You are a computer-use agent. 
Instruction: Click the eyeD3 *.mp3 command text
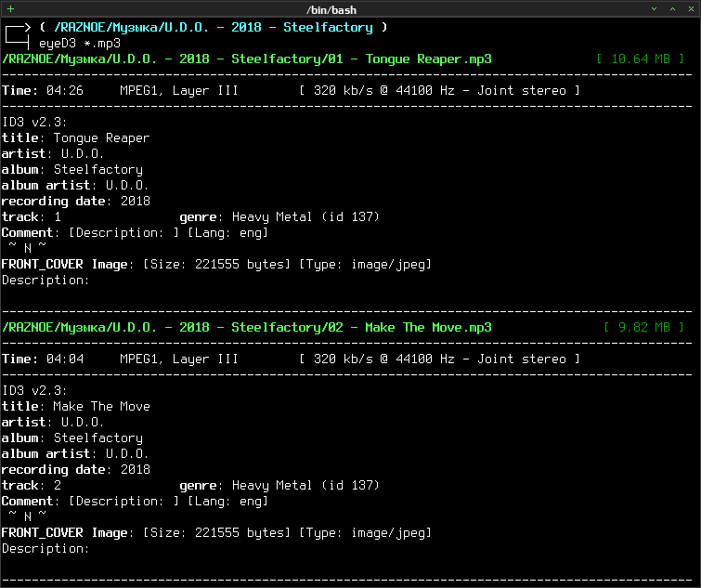pos(80,44)
